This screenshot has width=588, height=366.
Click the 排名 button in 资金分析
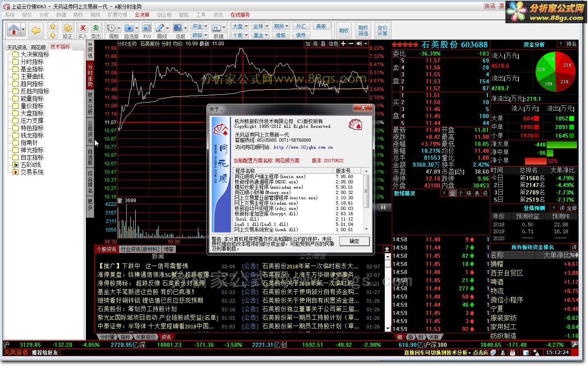pos(571,44)
